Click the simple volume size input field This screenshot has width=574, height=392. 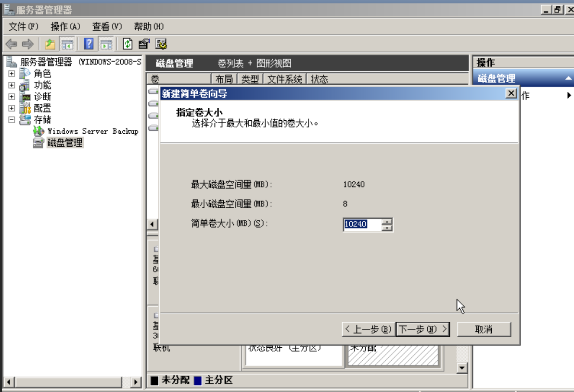coord(362,224)
